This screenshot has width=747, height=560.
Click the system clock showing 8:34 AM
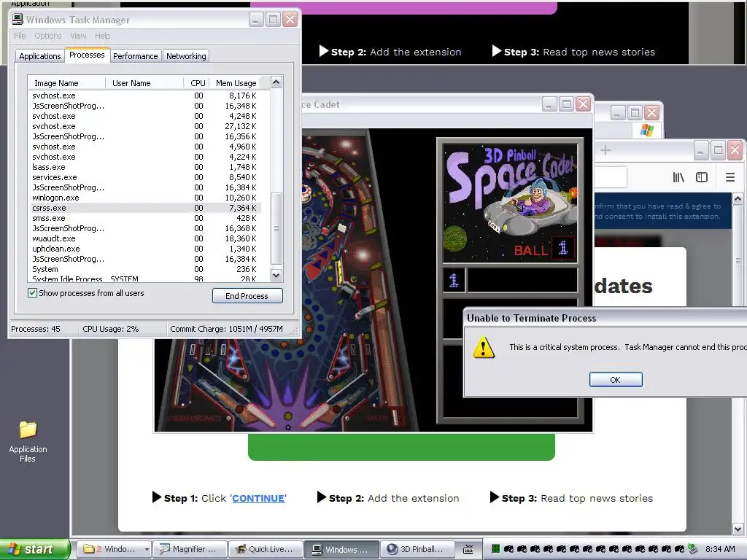coord(720,549)
